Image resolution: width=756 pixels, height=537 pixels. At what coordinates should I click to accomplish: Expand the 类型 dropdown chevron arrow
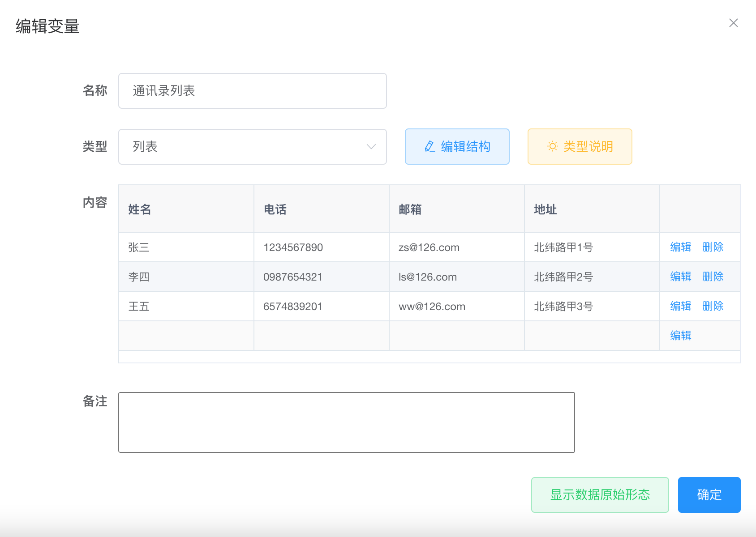click(x=371, y=147)
